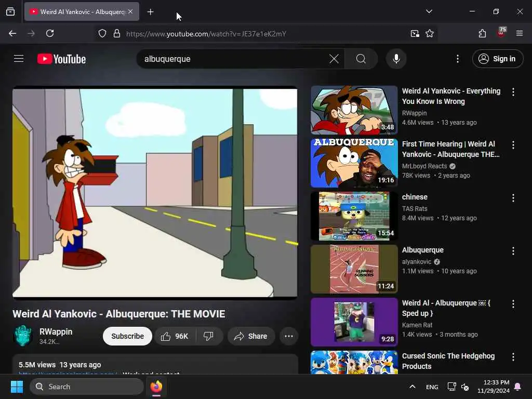Screen dimensions: 532x399
Task: Like the video with 96K likes
Action: pyautogui.click(x=175, y=336)
